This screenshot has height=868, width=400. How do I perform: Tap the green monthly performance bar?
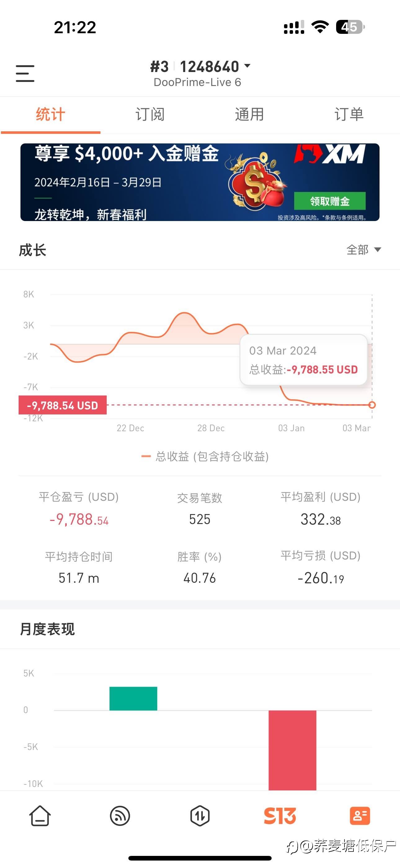tap(133, 698)
